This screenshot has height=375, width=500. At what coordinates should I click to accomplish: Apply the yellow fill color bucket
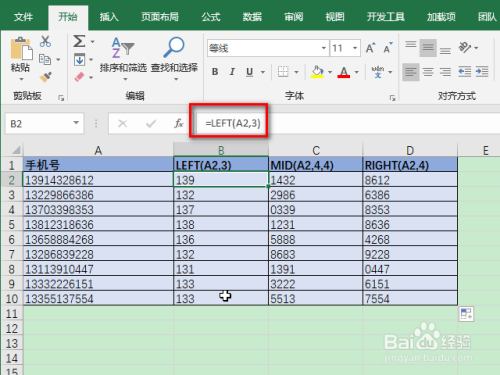click(317, 72)
